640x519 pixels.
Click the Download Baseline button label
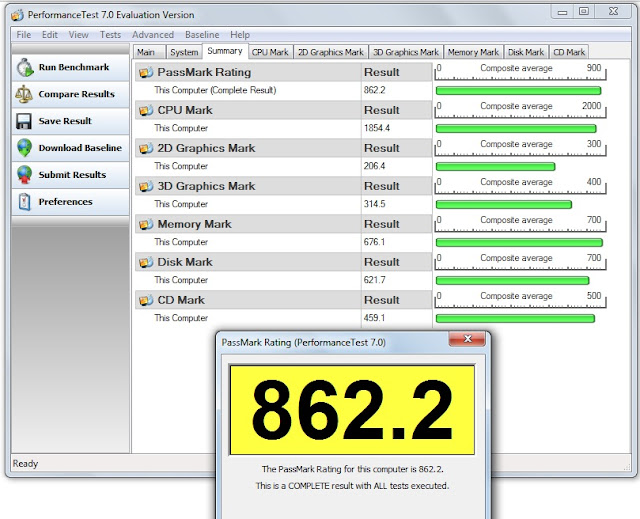point(80,148)
